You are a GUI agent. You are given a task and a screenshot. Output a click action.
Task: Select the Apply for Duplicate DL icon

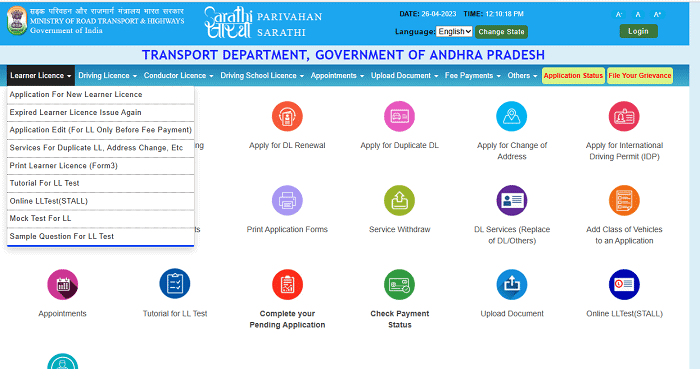(x=399, y=116)
